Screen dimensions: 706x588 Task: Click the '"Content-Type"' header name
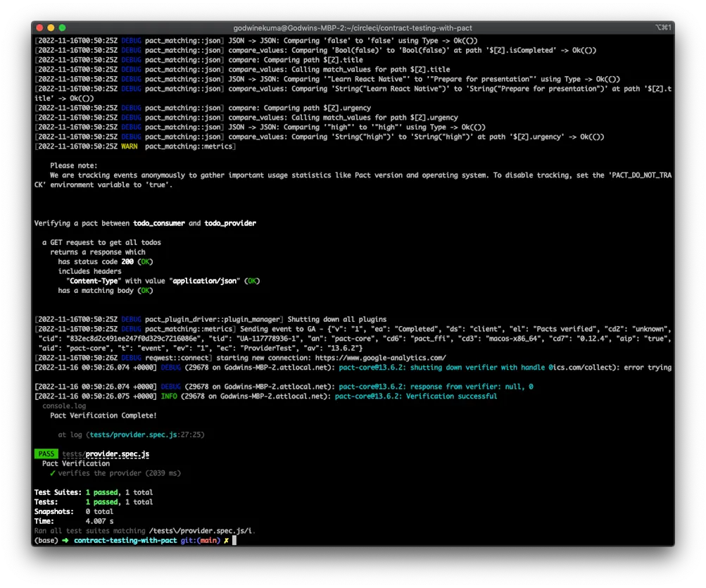[94, 281]
